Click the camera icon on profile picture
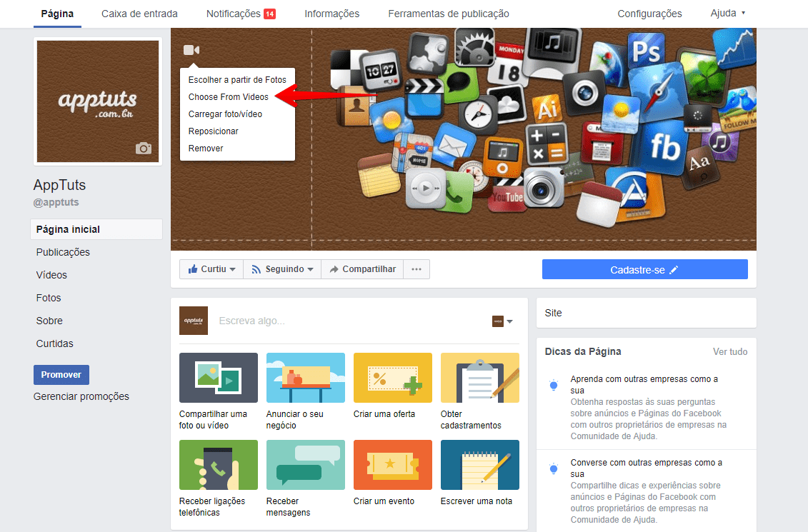This screenshot has width=808, height=532. tap(144, 149)
